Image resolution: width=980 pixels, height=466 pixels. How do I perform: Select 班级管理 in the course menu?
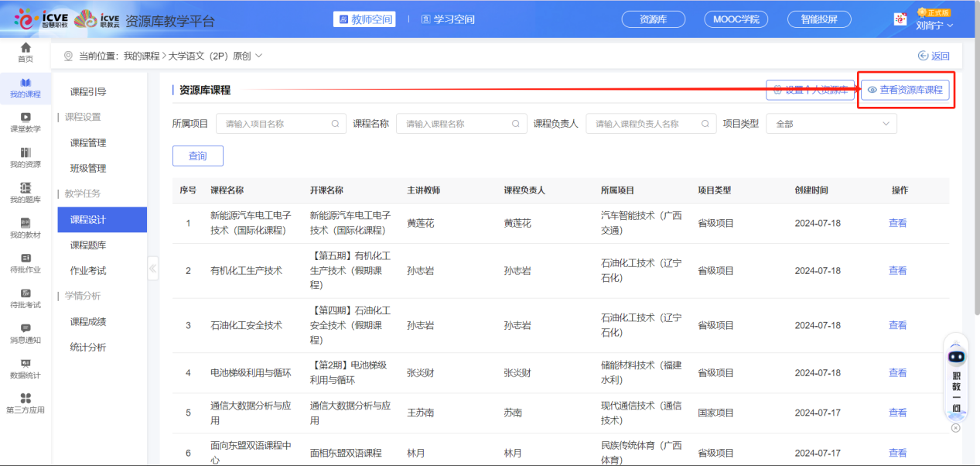click(88, 169)
